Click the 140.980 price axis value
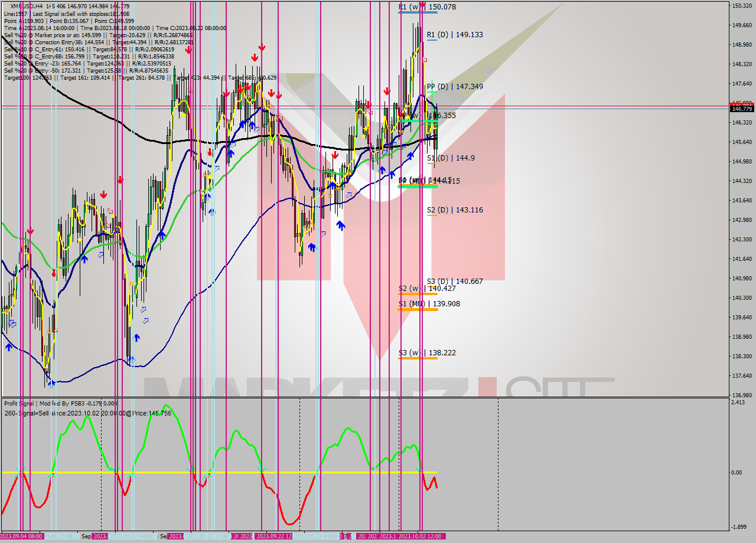 click(742, 279)
